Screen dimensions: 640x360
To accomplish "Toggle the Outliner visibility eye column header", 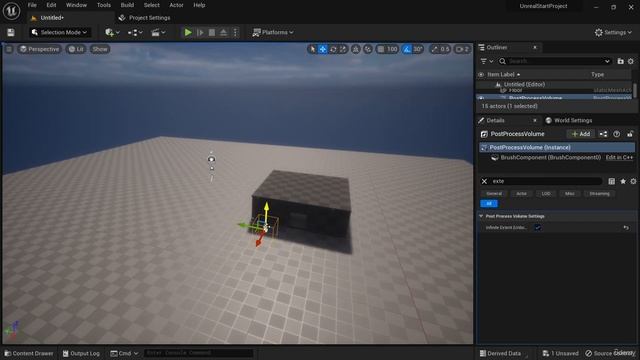I will click(481, 74).
